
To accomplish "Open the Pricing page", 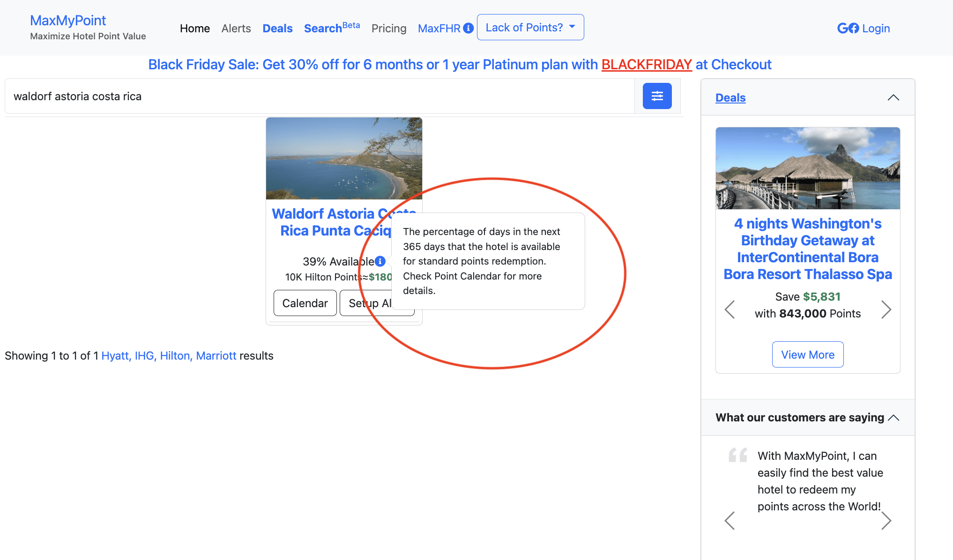I will [389, 29].
